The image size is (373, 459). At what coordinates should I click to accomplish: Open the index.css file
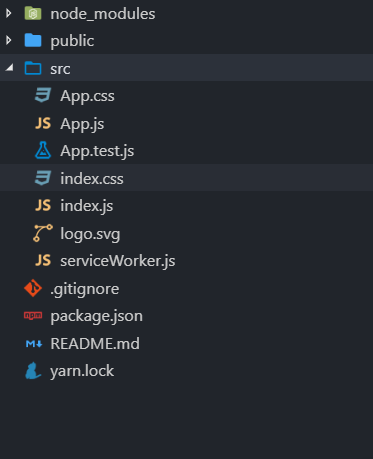click(92, 178)
